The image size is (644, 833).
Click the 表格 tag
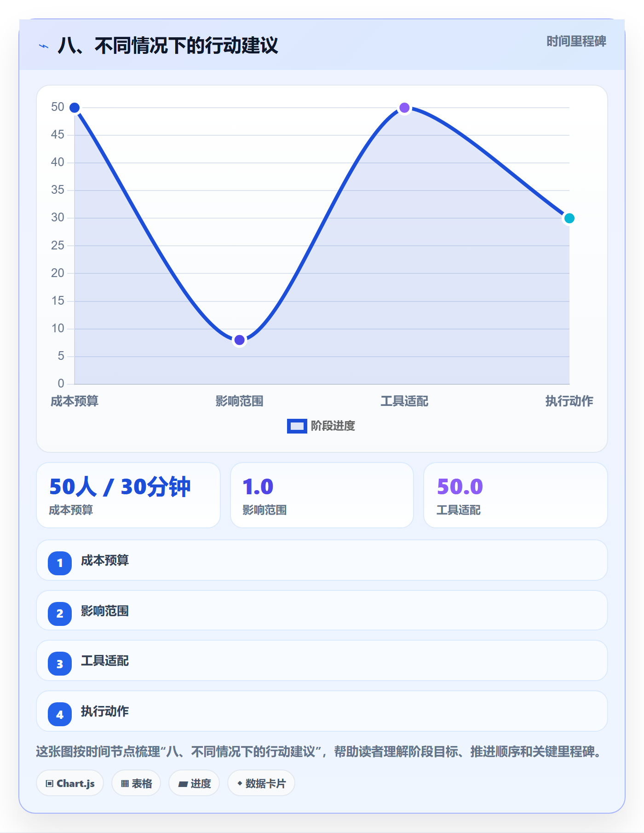(x=136, y=783)
